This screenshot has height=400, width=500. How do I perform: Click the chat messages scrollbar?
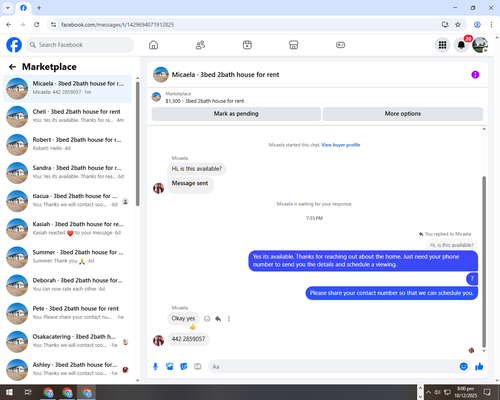[484, 262]
